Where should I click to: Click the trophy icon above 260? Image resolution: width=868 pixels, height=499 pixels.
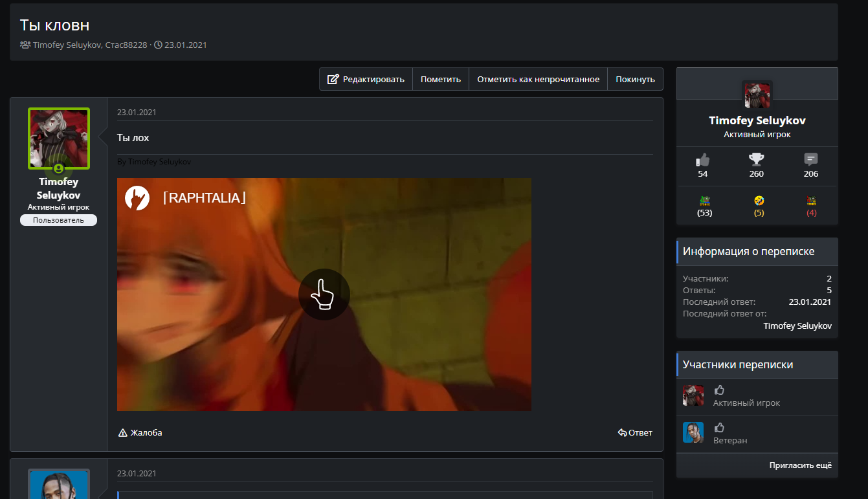[756, 159]
